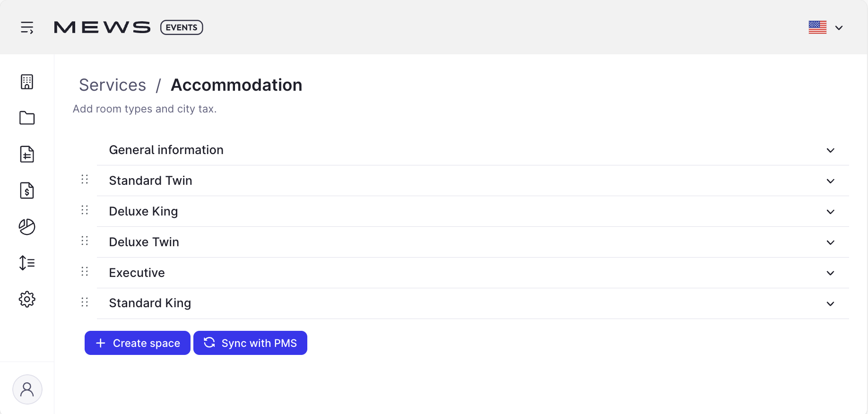
Task: Expand the Executive room chevron
Action: 831,273
